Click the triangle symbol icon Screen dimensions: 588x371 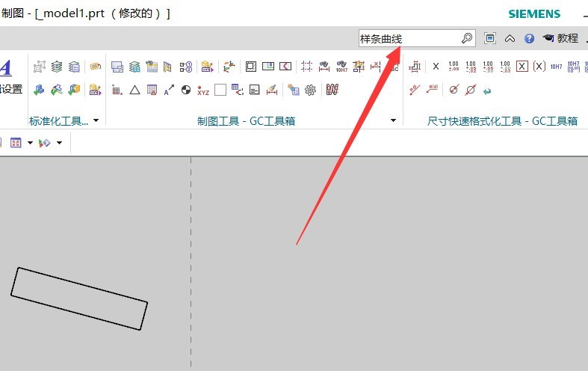(134, 90)
